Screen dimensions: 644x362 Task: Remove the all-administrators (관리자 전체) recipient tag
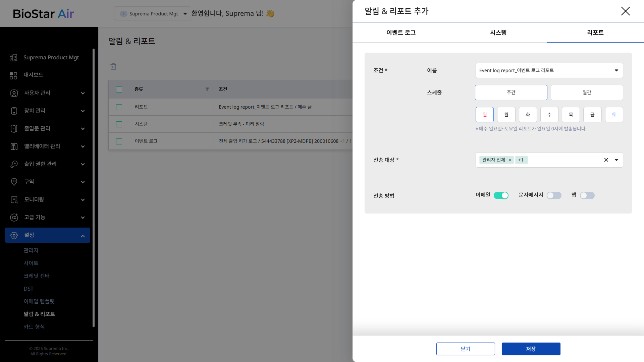(x=510, y=160)
